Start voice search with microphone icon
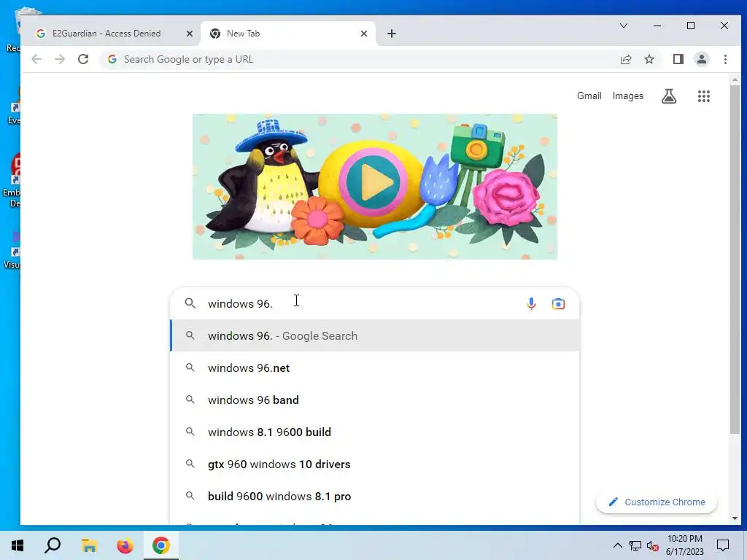The height and width of the screenshot is (560, 747). tap(531, 303)
